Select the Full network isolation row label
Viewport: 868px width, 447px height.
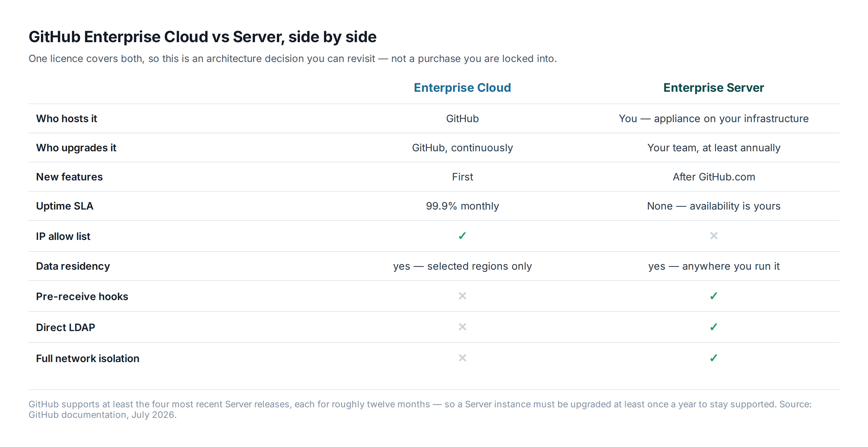click(88, 358)
